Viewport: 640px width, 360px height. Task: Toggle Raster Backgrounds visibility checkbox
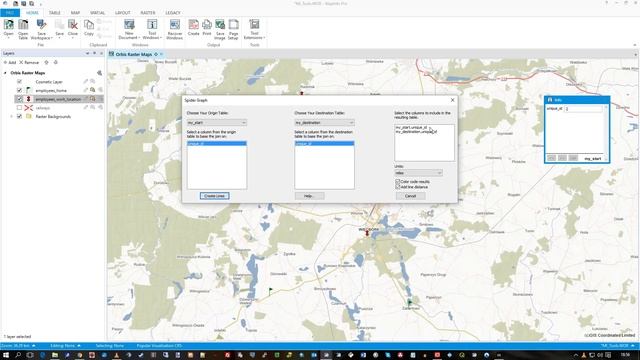(19, 116)
